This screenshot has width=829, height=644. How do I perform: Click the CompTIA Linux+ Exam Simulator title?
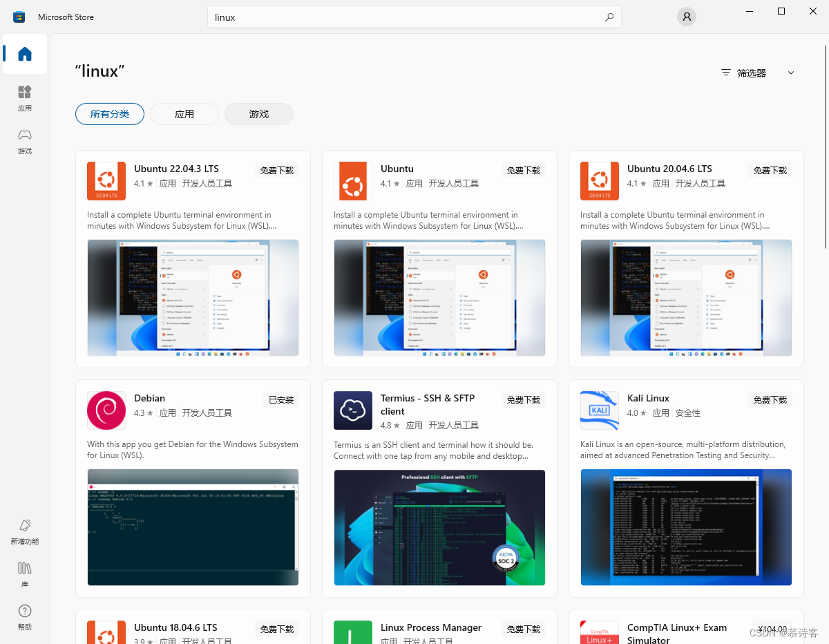[677, 634]
